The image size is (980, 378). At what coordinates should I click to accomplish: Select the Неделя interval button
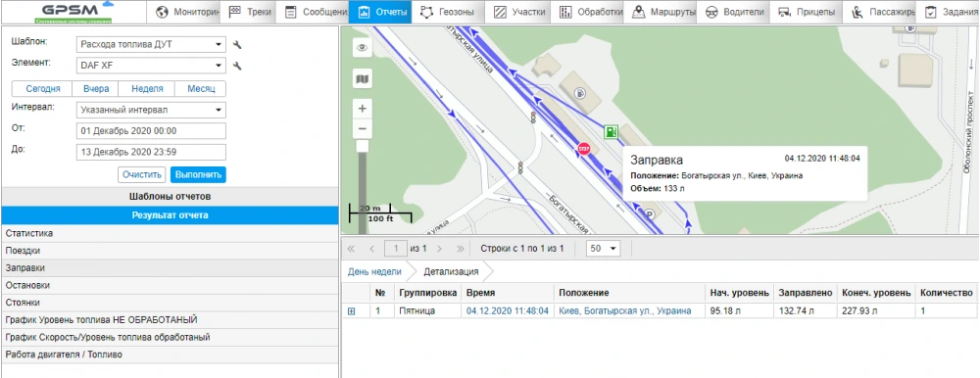tap(147, 89)
